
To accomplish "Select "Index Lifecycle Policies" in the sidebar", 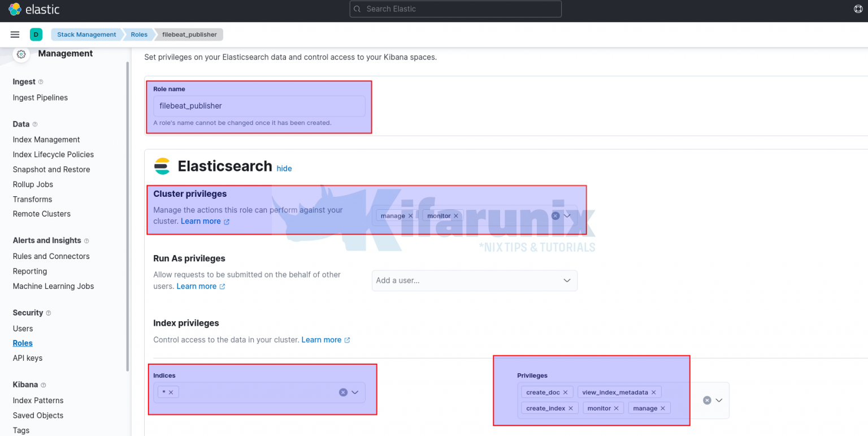I will (53, 154).
